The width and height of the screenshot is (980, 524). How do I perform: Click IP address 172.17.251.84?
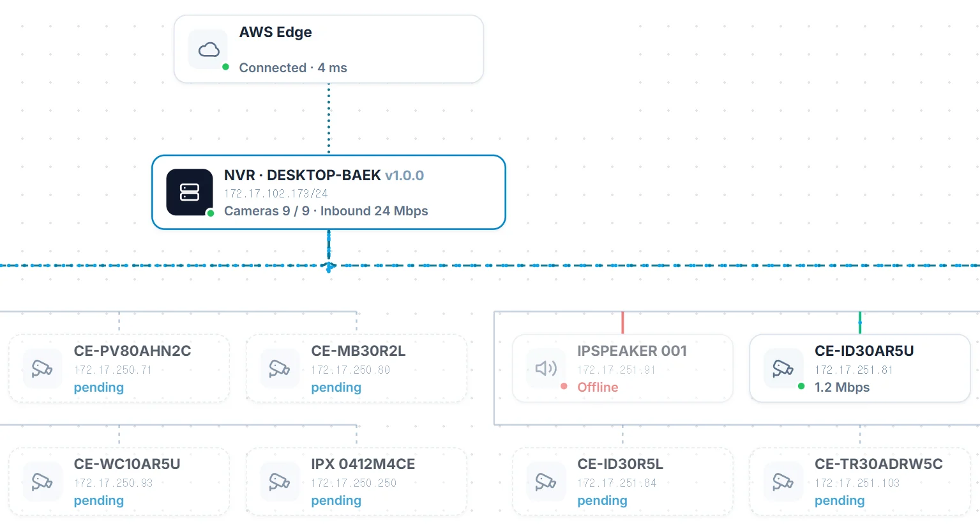(617, 483)
